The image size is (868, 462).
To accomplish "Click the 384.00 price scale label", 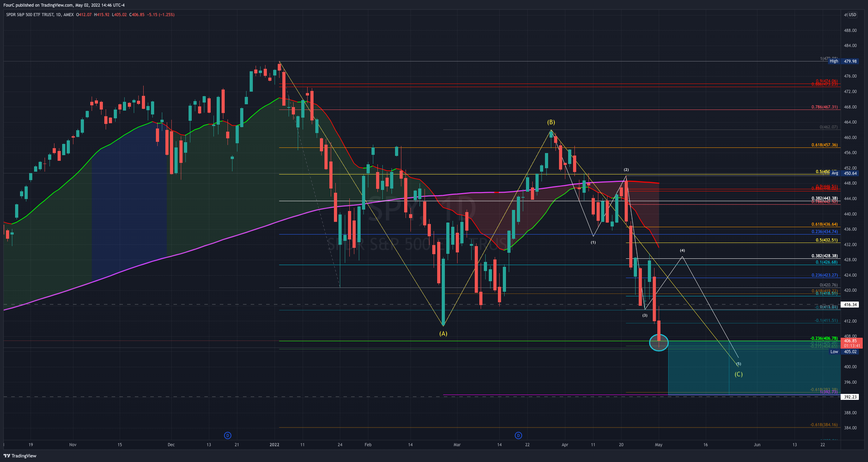I will coord(850,428).
